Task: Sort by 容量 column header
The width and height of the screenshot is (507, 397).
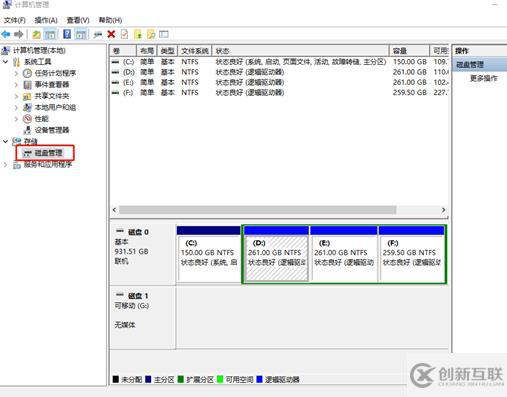Action: coord(409,51)
